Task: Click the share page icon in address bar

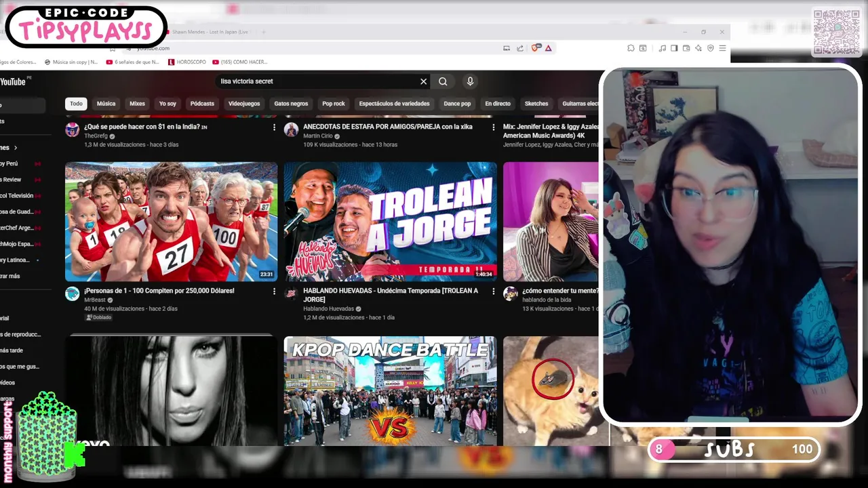Action: (x=520, y=48)
